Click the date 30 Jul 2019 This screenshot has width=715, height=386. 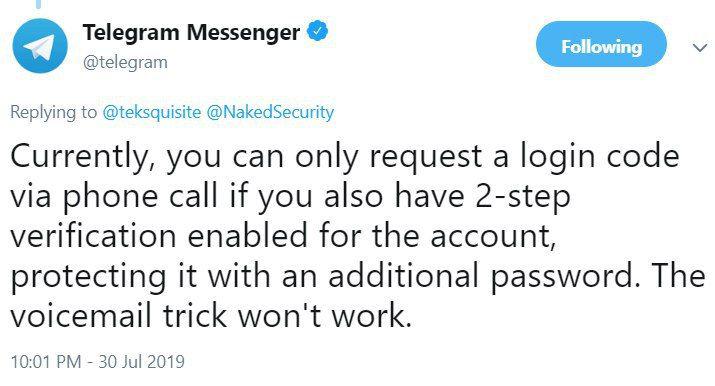pos(141,362)
